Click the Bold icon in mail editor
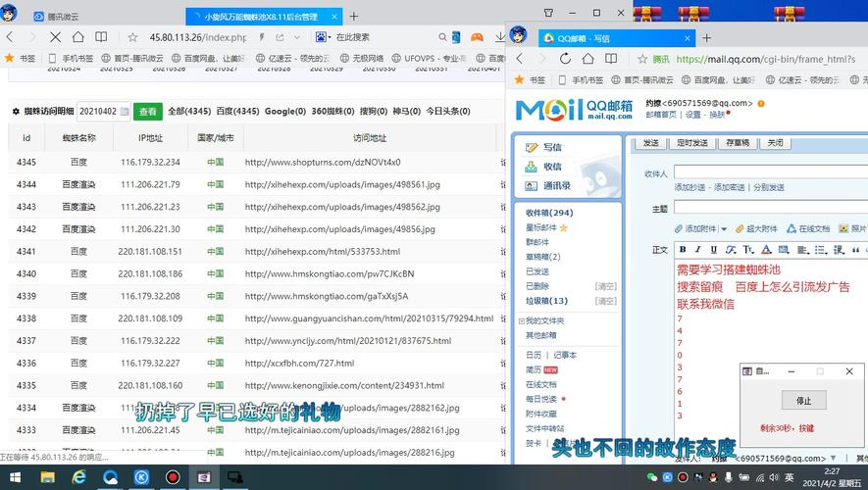Viewport: 868px width, 490px height. click(x=683, y=250)
